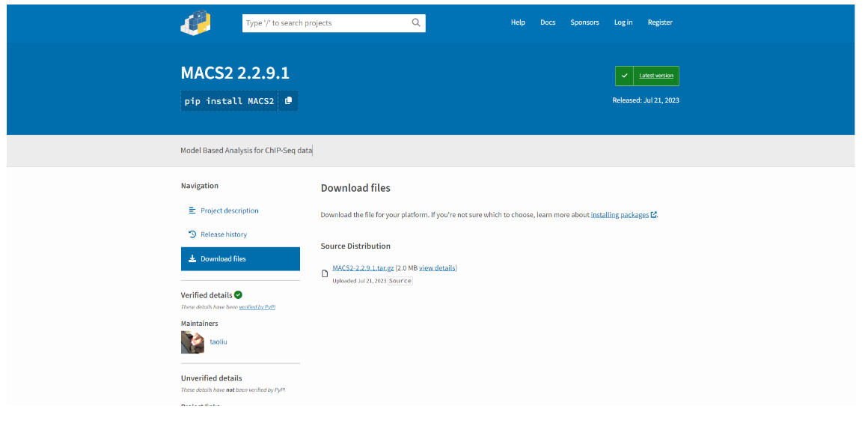
Task: Open the Docs menu item
Action: pyautogui.click(x=548, y=22)
